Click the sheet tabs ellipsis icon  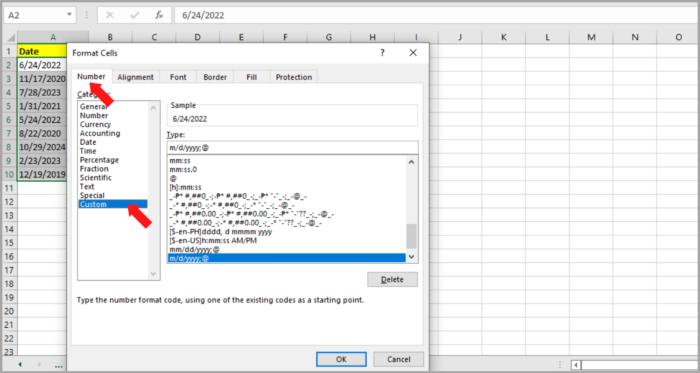pyautogui.click(x=58, y=366)
